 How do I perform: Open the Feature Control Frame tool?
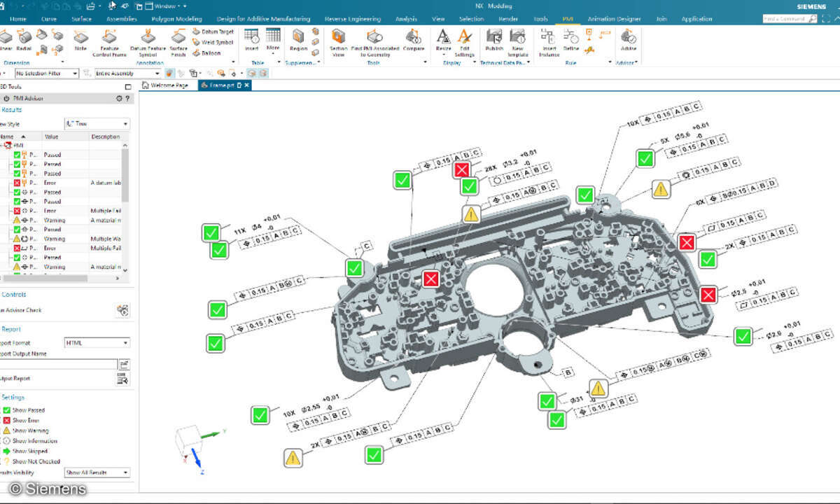coord(110,43)
